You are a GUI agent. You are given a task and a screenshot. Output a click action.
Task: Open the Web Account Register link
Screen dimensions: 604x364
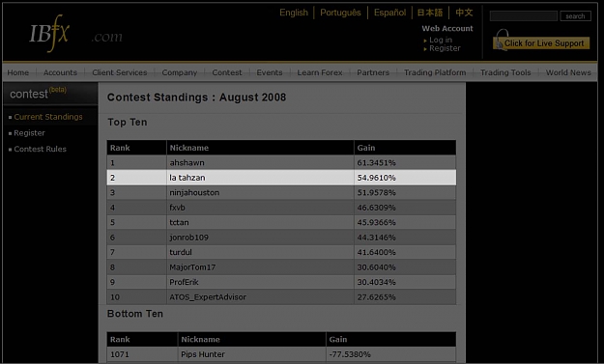pyautogui.click(x=445, y=48)
